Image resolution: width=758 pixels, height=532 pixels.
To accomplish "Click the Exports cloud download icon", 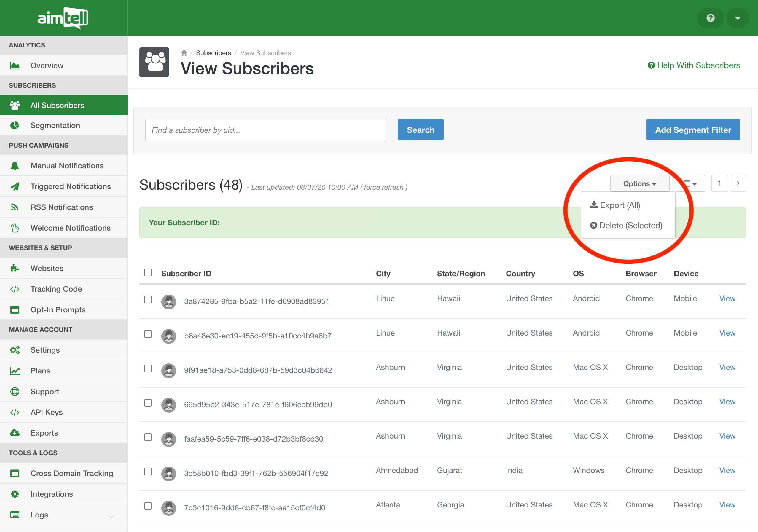I will [15, 433].
